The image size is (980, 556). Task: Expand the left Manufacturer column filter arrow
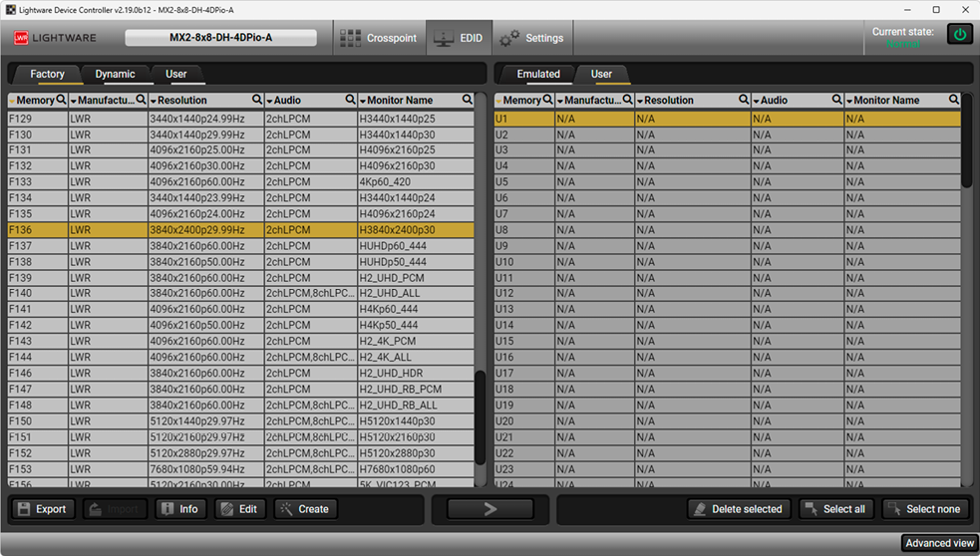(73, 101)
